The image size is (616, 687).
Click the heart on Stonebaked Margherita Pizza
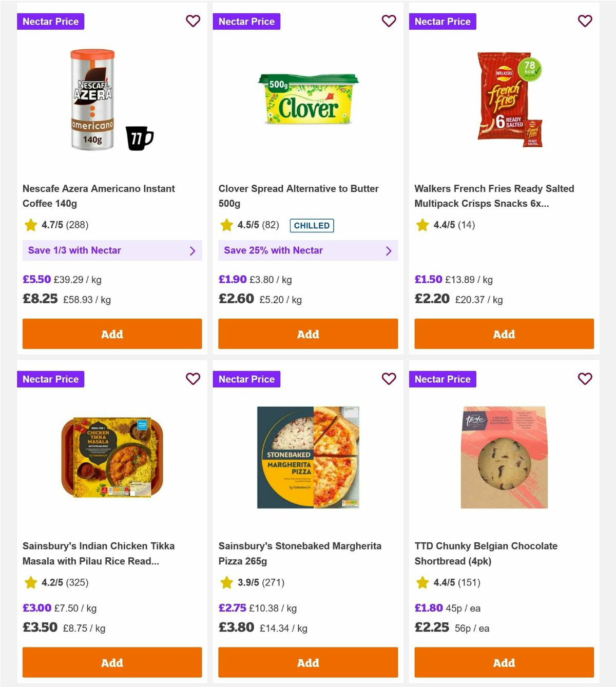tap(389, 379)
